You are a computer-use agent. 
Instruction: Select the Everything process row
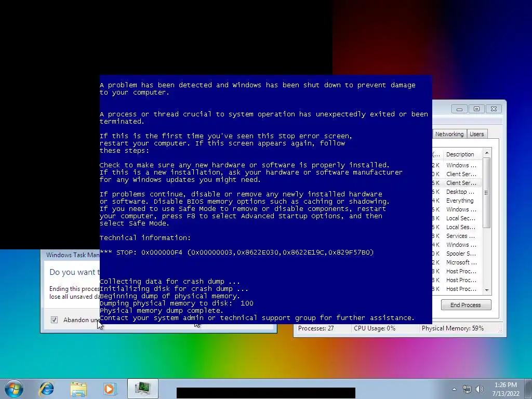457,201
